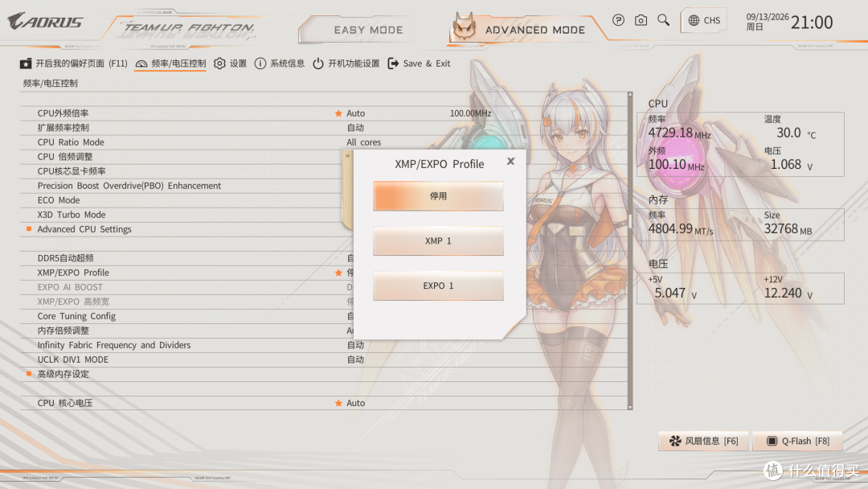Open CPU Ratio Mode All cores value
868x489 pixels.
364,142
